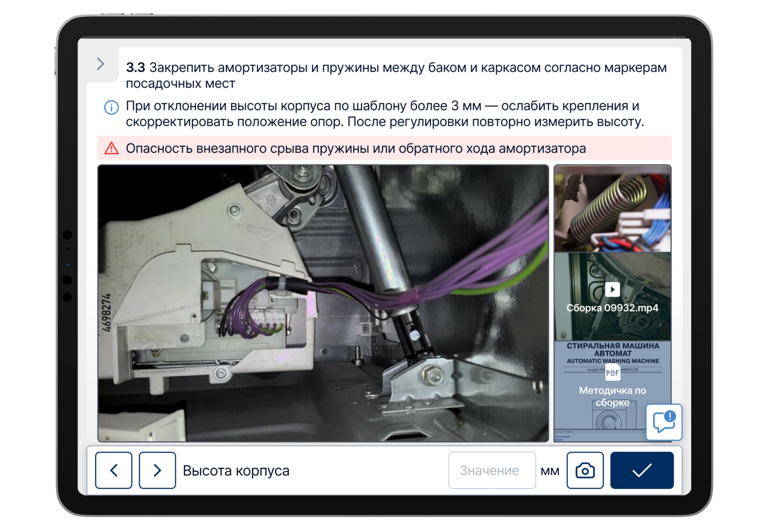Viewport: 769px width, 532px height.
Task: Open the comment with alert icon
Action: pyautogui.click(x=664, y=422)
